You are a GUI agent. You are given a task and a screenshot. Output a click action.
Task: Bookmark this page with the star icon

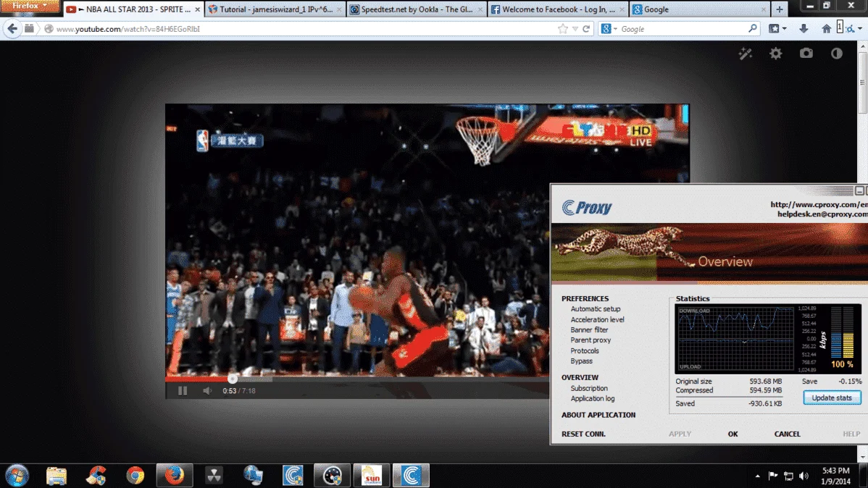tap(563, 29)
